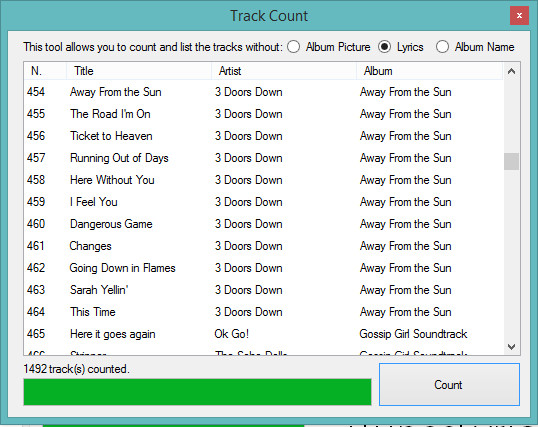The height and width of the screenshot is (427, 538).
Task: Click track number 461
Action: 36,246
